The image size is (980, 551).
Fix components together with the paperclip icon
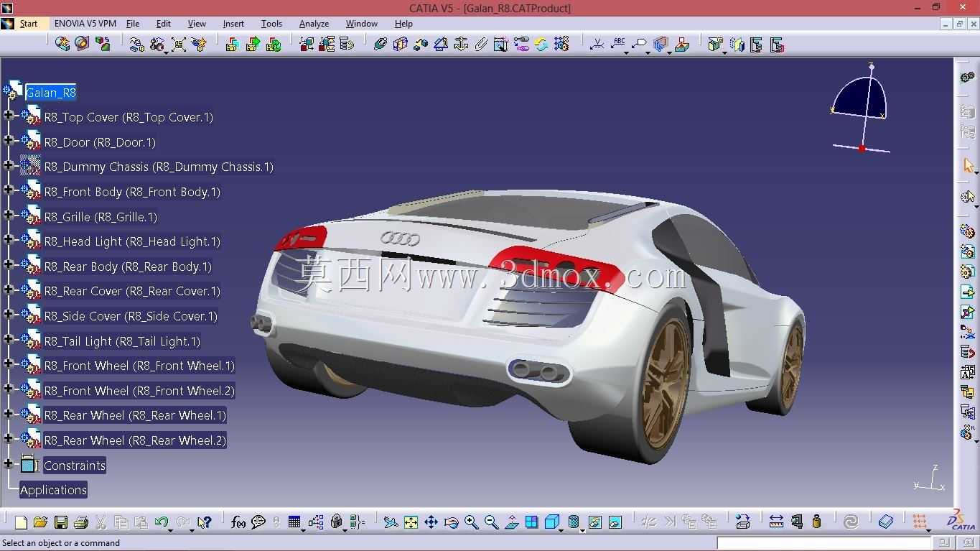(481, 45)
